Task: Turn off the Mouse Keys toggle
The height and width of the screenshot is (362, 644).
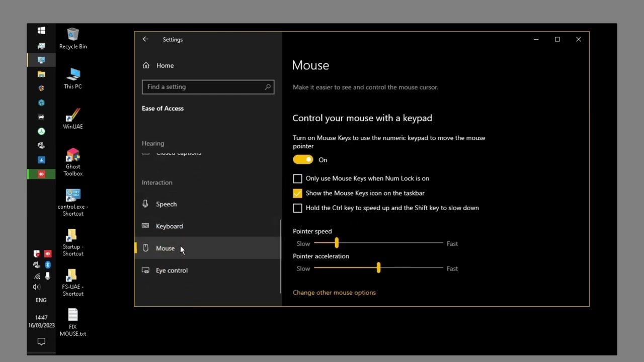Action: (x=303, y=160)
